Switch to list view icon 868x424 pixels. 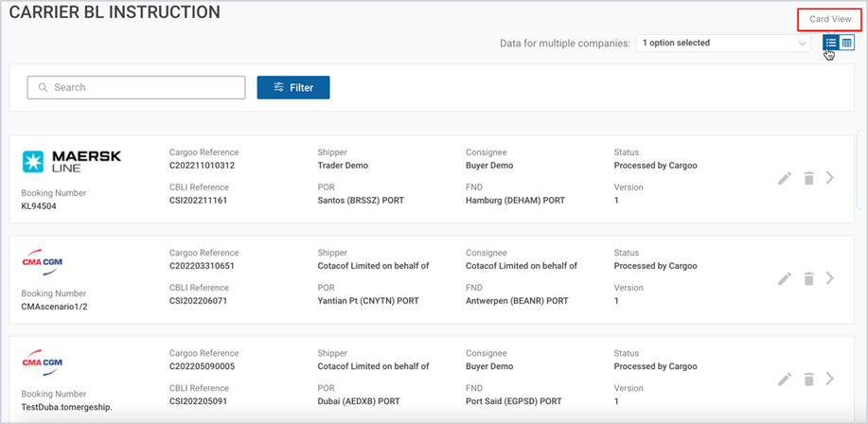pyautogui.click(x=830, y=43)
